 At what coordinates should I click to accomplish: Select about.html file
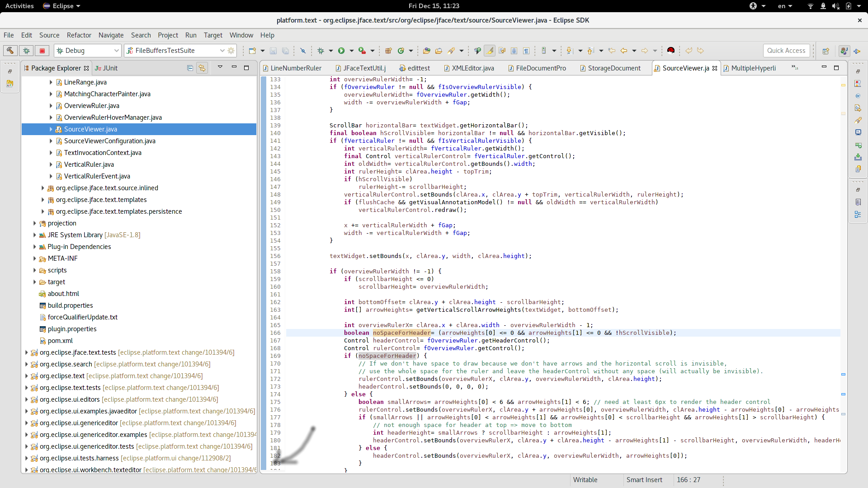coord(63,294)
